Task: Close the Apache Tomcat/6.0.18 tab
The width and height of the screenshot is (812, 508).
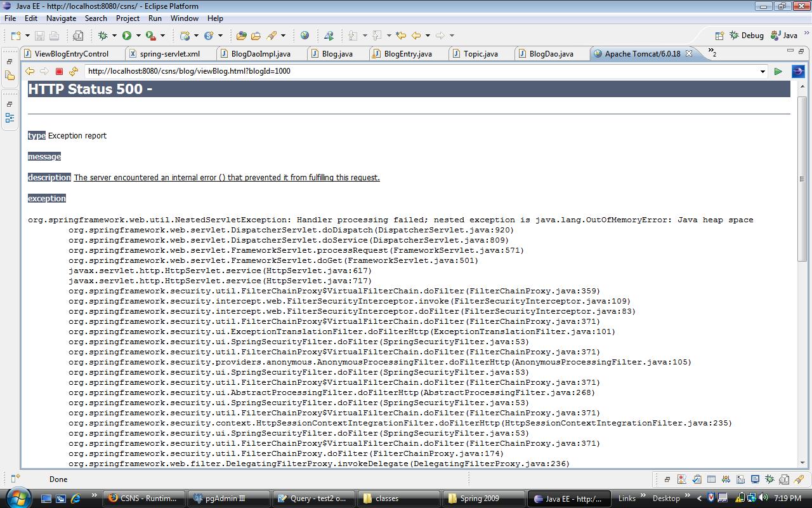Action: [x=689, y=53]
